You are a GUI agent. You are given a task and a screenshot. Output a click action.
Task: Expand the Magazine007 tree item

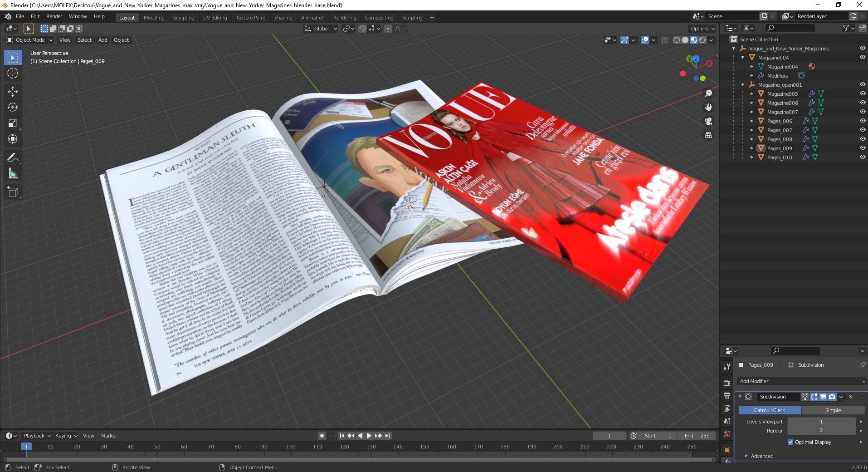click(751, 112)
